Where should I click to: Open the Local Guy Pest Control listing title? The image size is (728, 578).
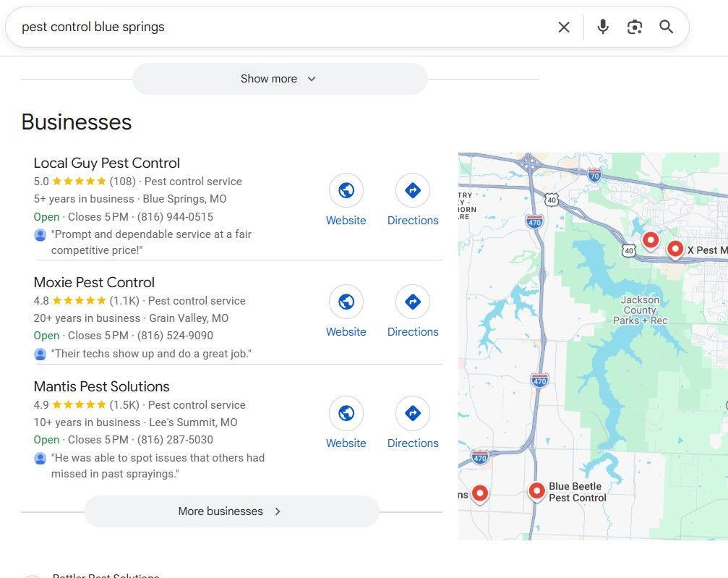(x=107, y=163)
